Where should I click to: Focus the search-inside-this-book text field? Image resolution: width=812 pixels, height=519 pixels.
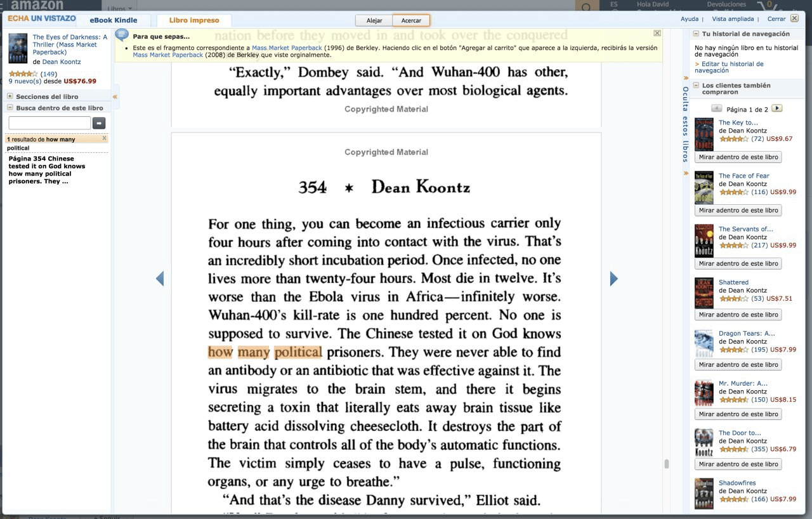49,123
